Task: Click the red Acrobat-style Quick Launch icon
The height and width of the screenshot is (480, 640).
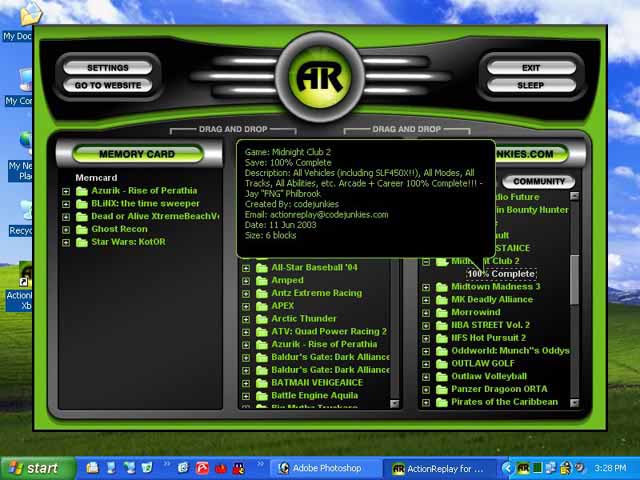Action: pos(202,468)
